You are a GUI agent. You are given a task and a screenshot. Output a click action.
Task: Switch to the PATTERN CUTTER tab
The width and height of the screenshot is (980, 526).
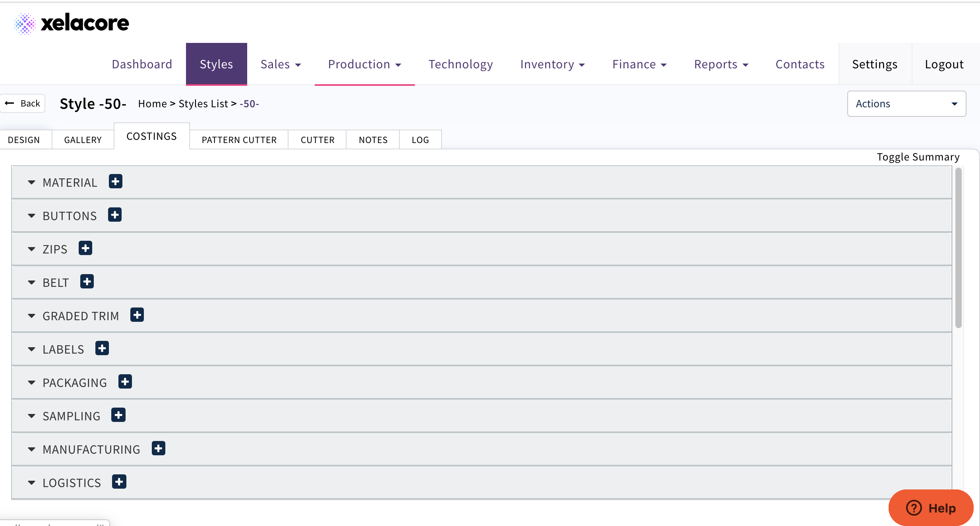tap(239, 140)
